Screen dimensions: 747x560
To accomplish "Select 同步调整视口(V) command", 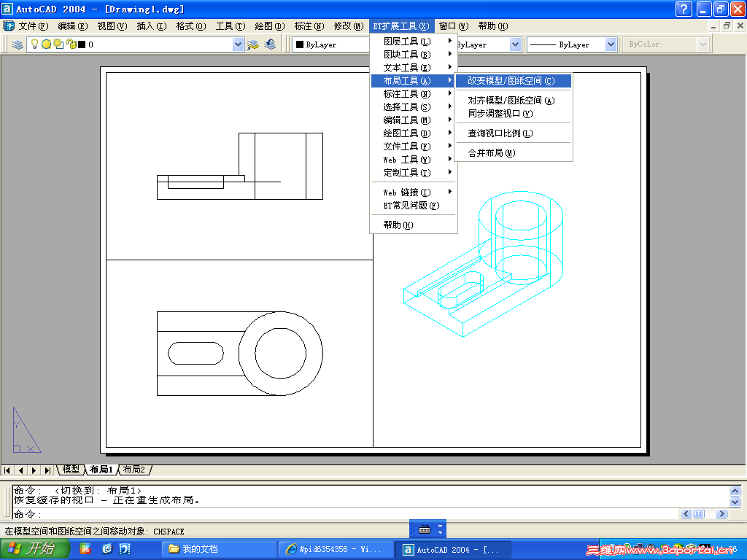I will [514, 113].
